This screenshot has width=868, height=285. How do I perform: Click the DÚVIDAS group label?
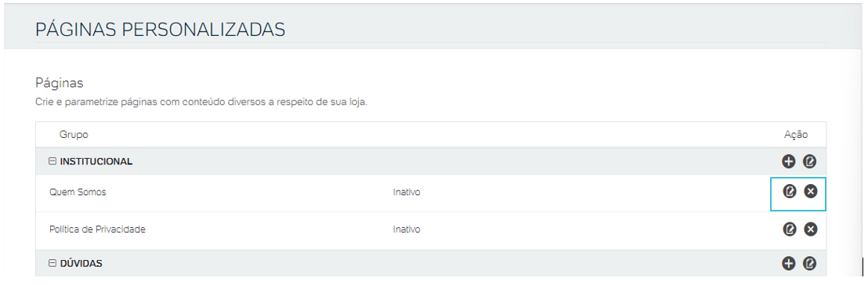point(81,263)
